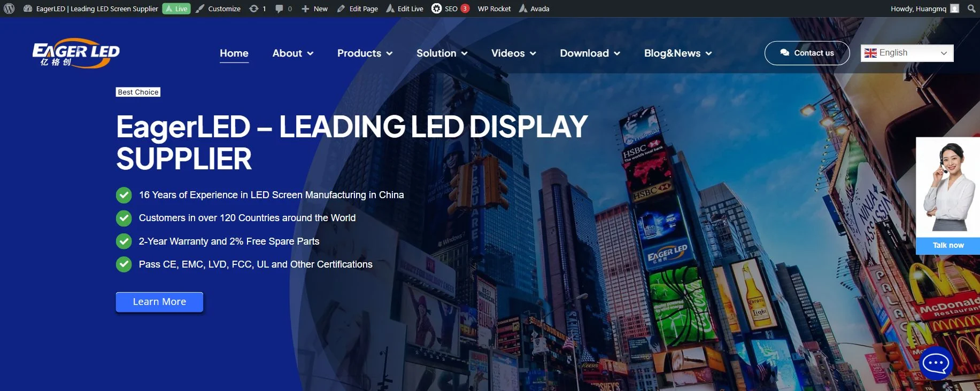Open the updates refresh icon

(254, 9)
